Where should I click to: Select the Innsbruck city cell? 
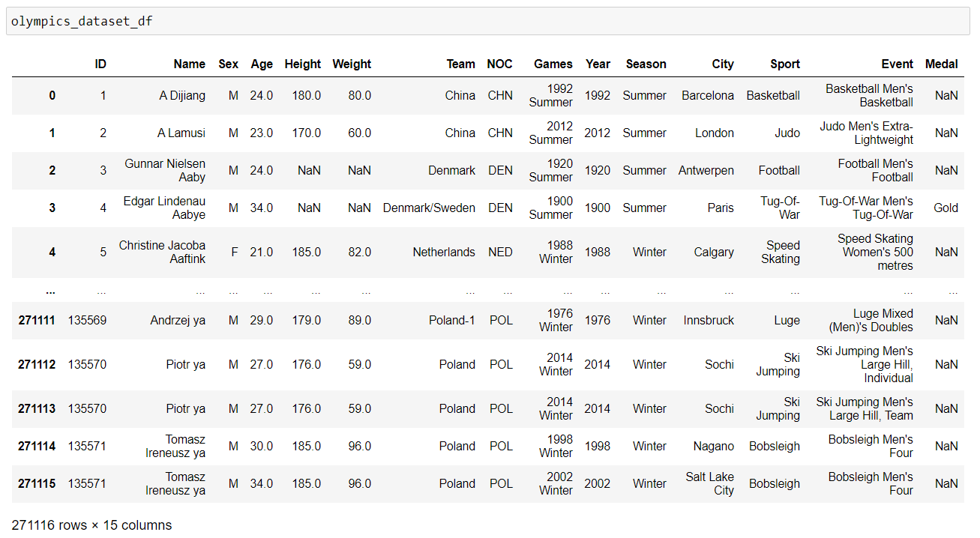pos(709,321)
